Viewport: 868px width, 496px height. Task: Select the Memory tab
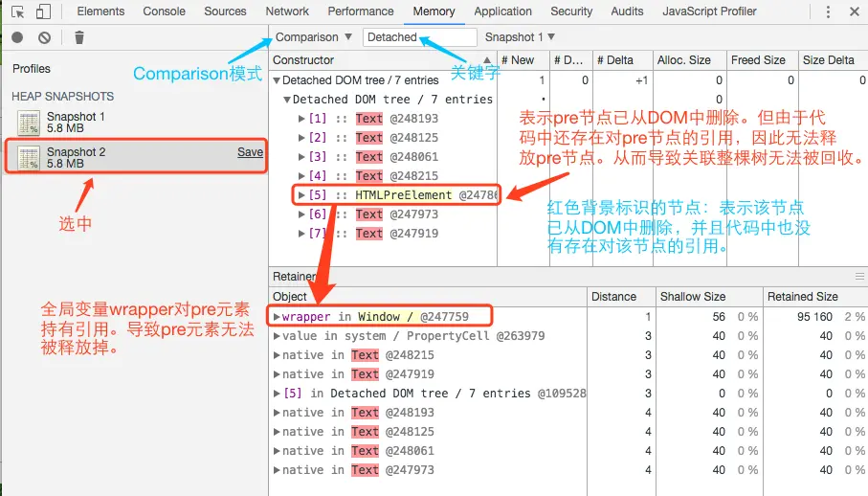[x=434, y=11]
